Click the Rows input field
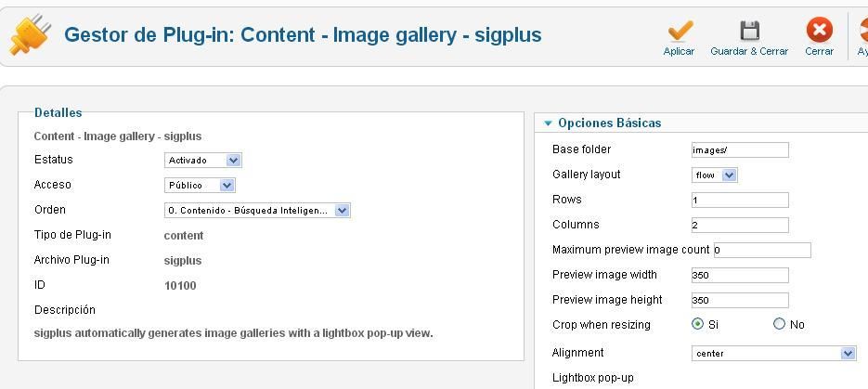 (x=740, y=200)
